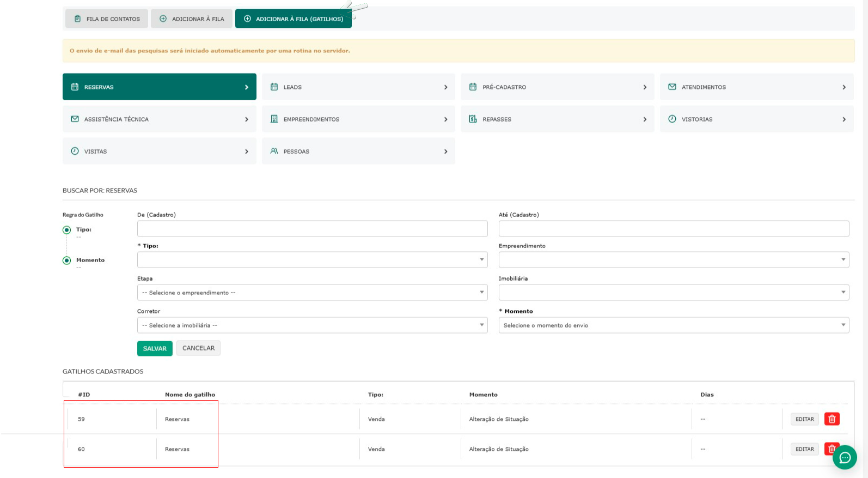Open the Tipo dropdown
Image resolution: width=868 pixels, height=478 pixels.
tap(312, 259)
